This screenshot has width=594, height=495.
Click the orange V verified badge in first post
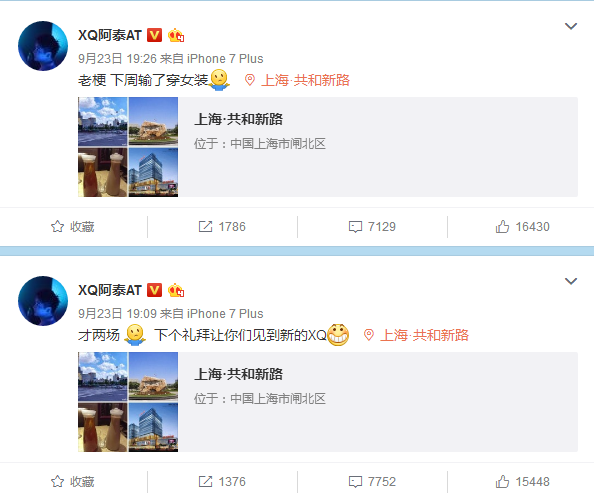(x=154, y=35)
